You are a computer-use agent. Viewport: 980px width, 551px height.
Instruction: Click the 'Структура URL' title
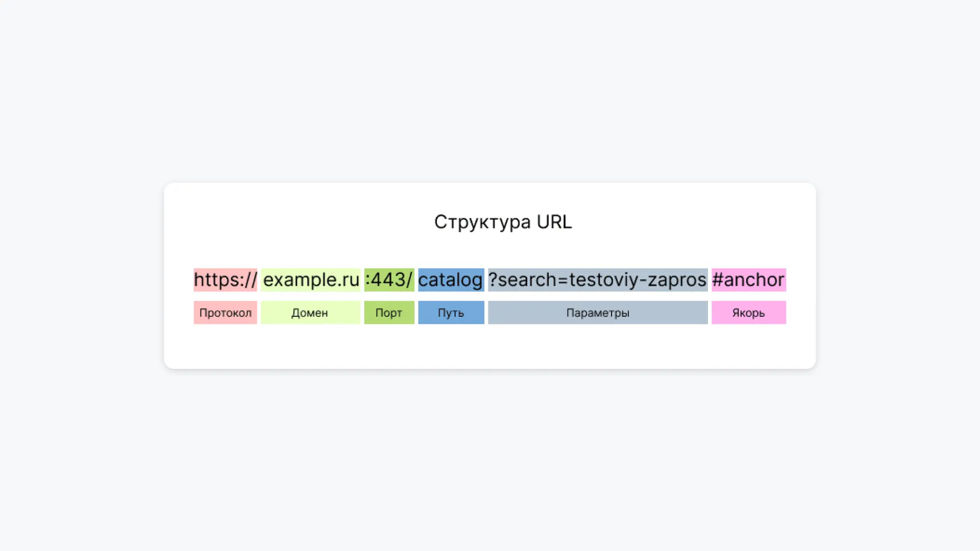click(x=503, y=222)
